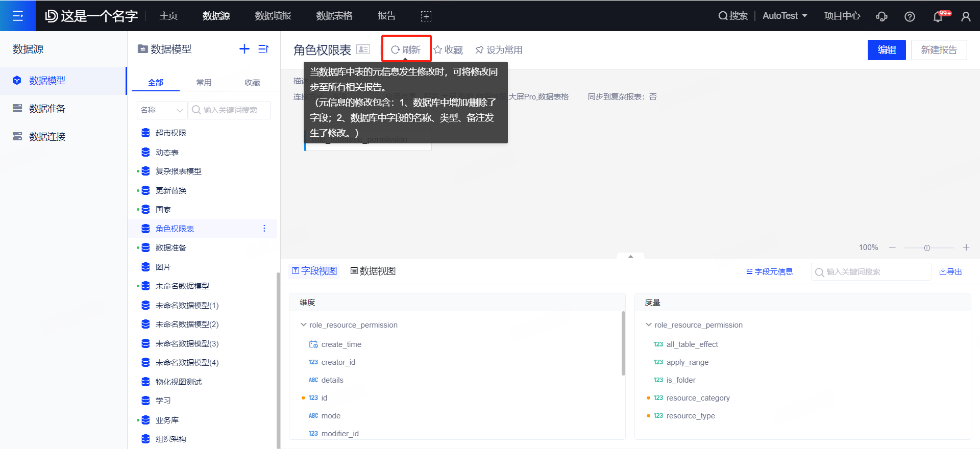Click the plus icon to add data model

(244, 49)
